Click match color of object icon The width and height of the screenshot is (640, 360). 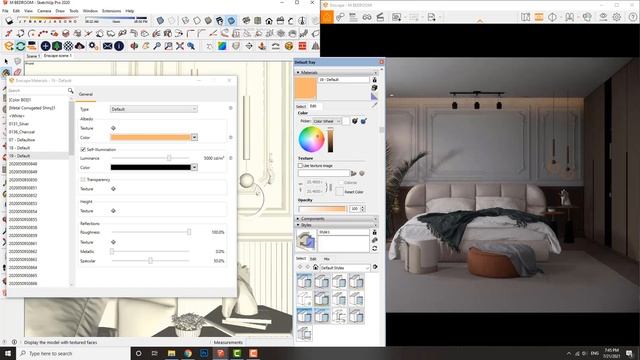[x=355, y=121]
